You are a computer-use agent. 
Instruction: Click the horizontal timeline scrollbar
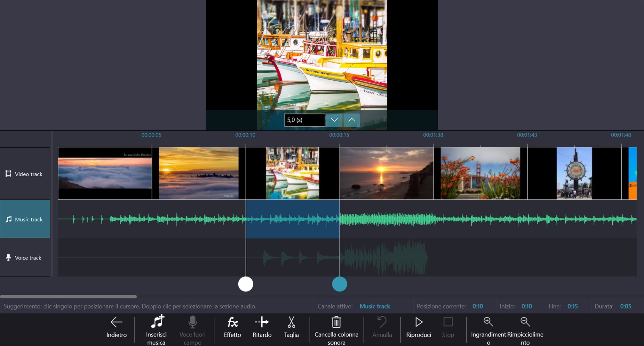[68, 297]
